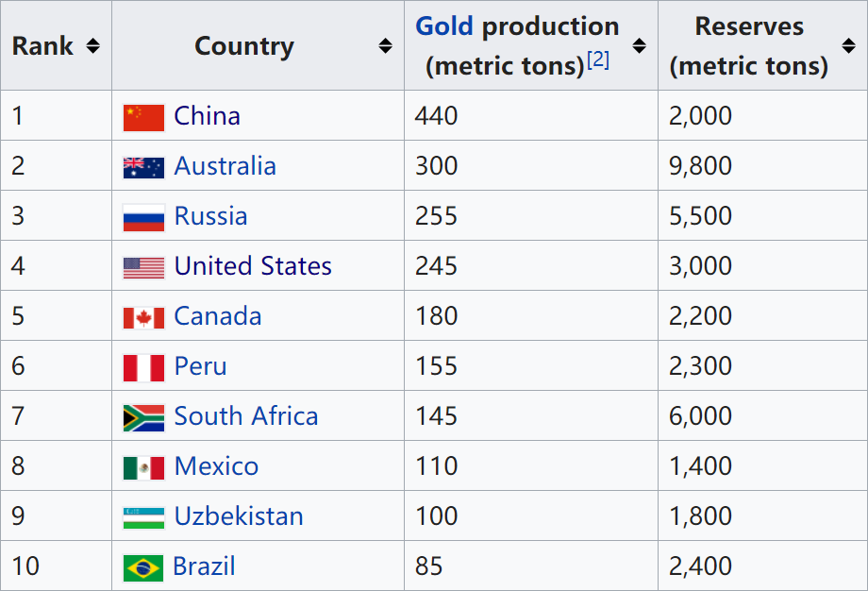Open the Gold link in header

(444, 25)
